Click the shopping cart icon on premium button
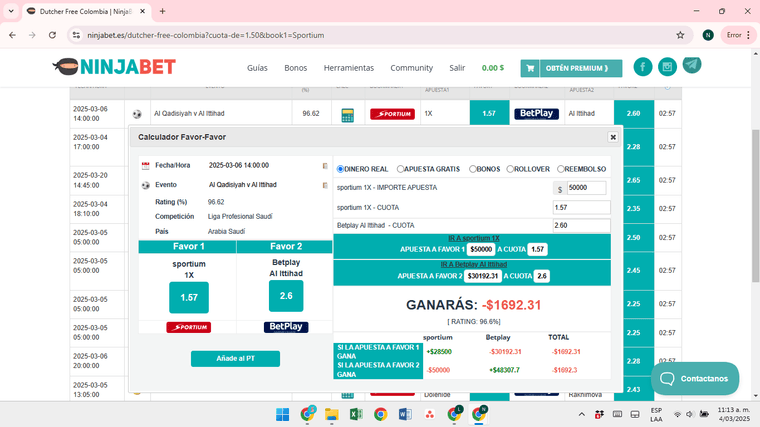760x427 pixels. [530, 68]
